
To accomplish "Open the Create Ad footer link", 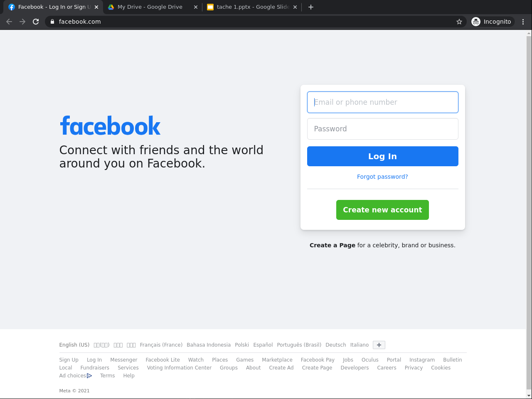I will coord(281,368).
